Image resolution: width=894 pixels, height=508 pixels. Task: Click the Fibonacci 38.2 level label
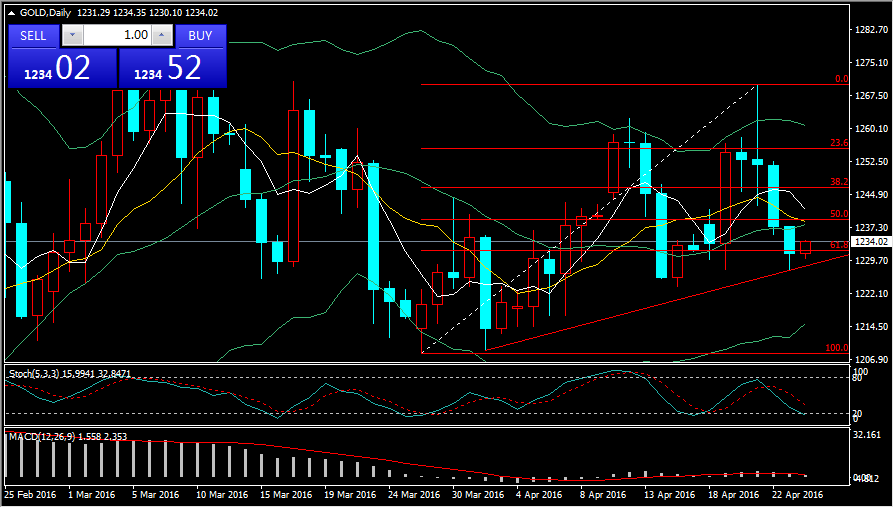(x=839, y=182)
